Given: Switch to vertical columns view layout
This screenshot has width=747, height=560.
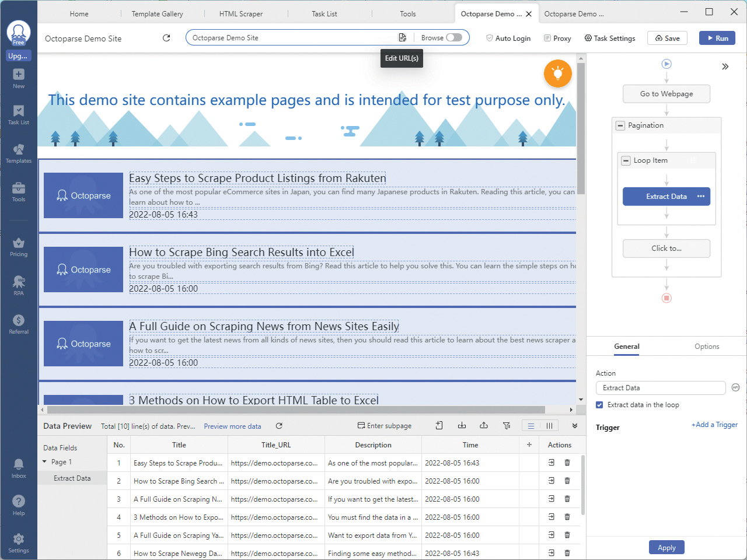Looking at the screenshot, I should pyautogui.click(x=549, y=426).
